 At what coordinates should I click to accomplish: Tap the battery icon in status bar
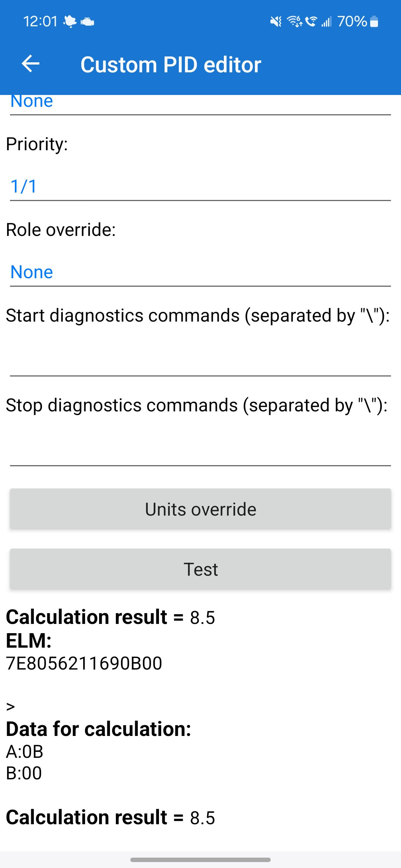pos(374,22)
